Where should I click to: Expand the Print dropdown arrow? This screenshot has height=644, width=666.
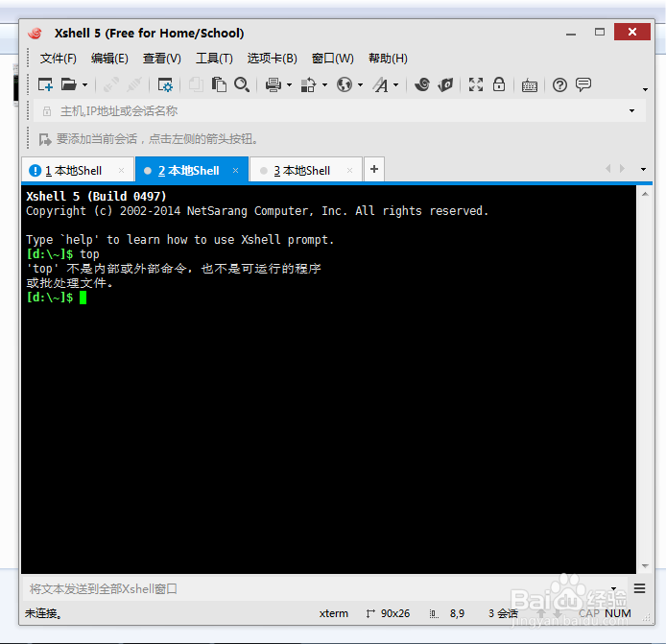(289, 85)
